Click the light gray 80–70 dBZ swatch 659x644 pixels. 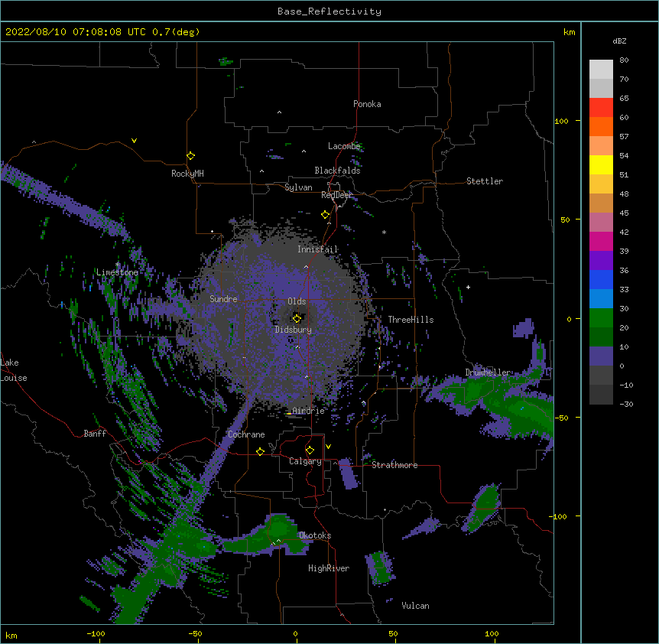(x=601, y=70)
